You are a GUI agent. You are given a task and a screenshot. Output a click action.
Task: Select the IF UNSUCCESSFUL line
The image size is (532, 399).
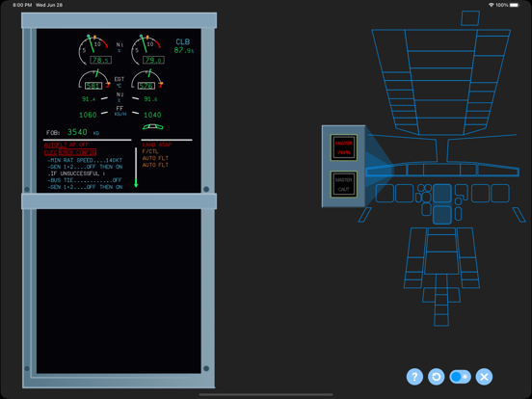(76, 173)
